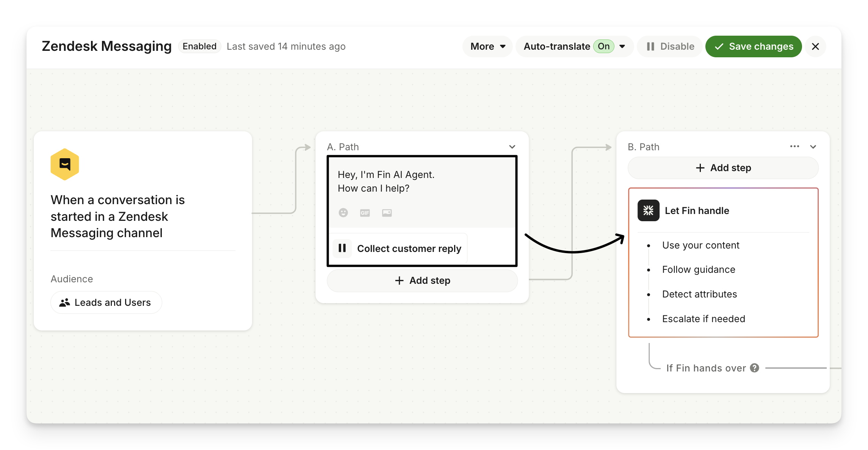Viewport: 868px width, 450px height.
Task: Click the pause icon on Collect customer reply
Action: pyautogui.click(x=342, y=248)
